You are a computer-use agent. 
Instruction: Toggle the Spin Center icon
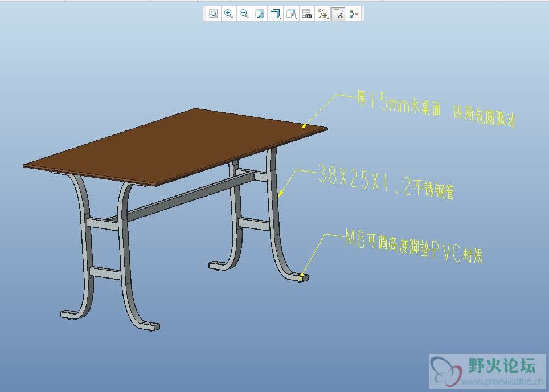tap(354, 14)
